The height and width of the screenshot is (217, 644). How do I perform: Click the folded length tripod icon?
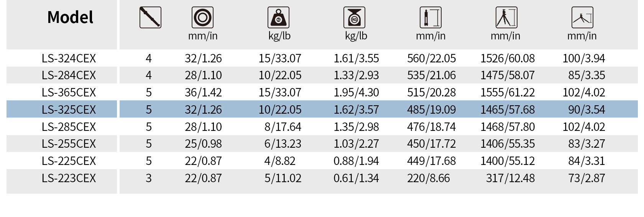tap(430, 18)
